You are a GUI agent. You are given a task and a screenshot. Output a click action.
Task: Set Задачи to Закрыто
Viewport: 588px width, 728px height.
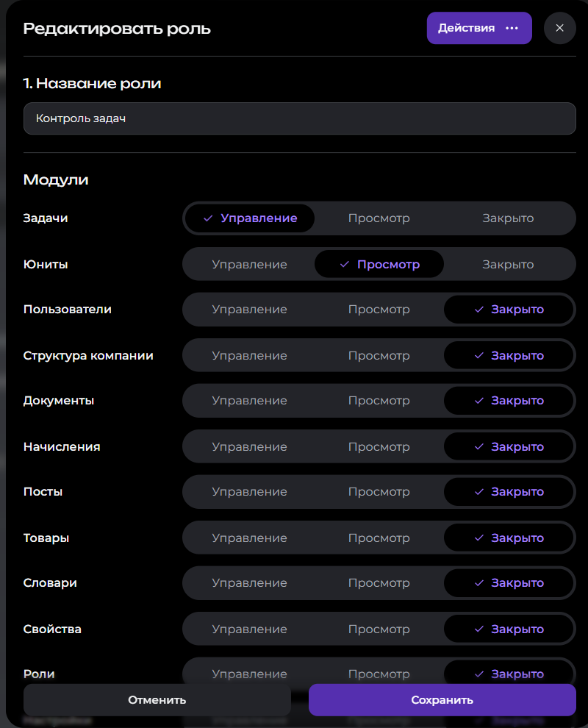tap(508, 218)
